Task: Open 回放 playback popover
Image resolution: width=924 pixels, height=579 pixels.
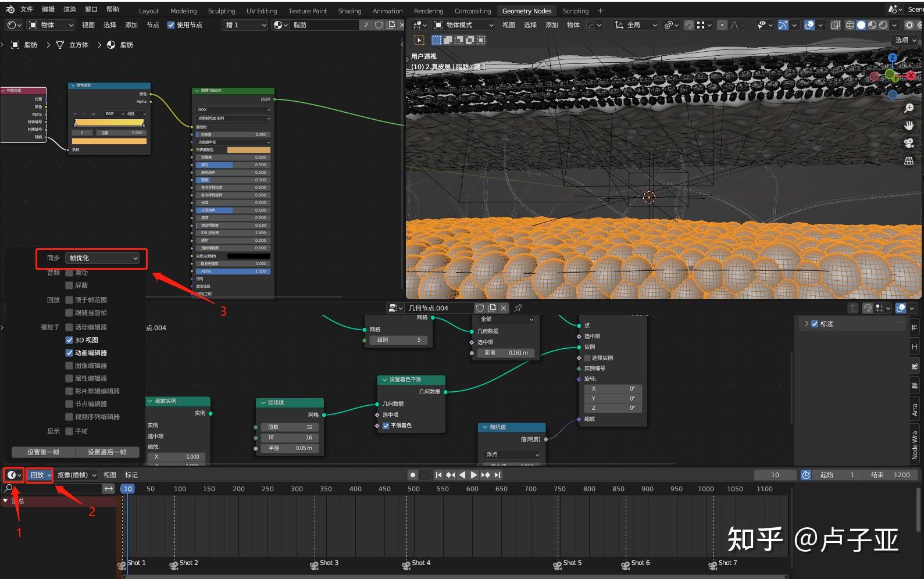Action: [x=40, y=475]
